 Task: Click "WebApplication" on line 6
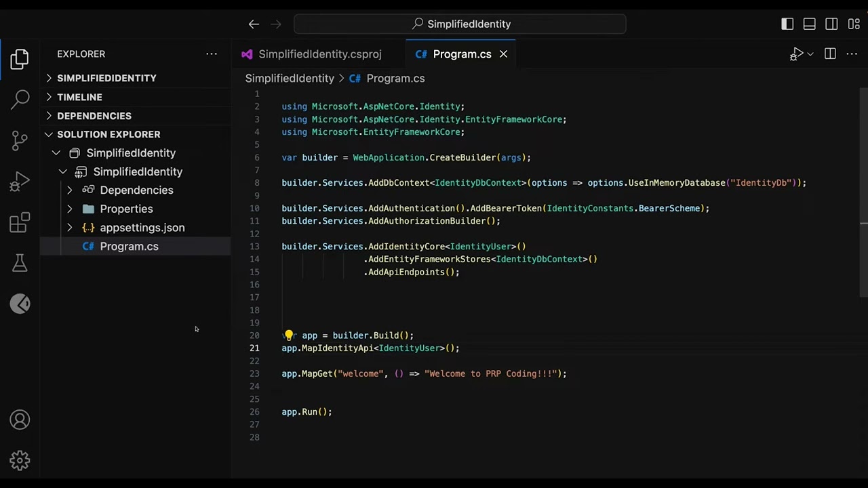click(x=389, y=157)
